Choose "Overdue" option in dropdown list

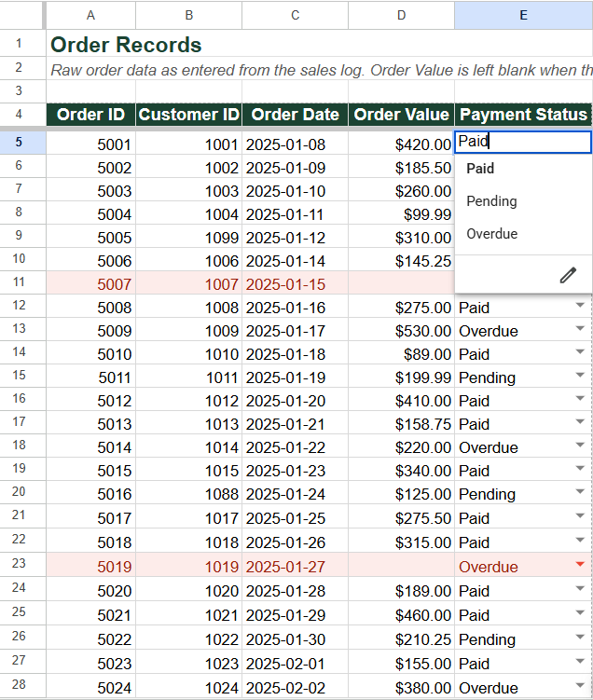point(492,233)
